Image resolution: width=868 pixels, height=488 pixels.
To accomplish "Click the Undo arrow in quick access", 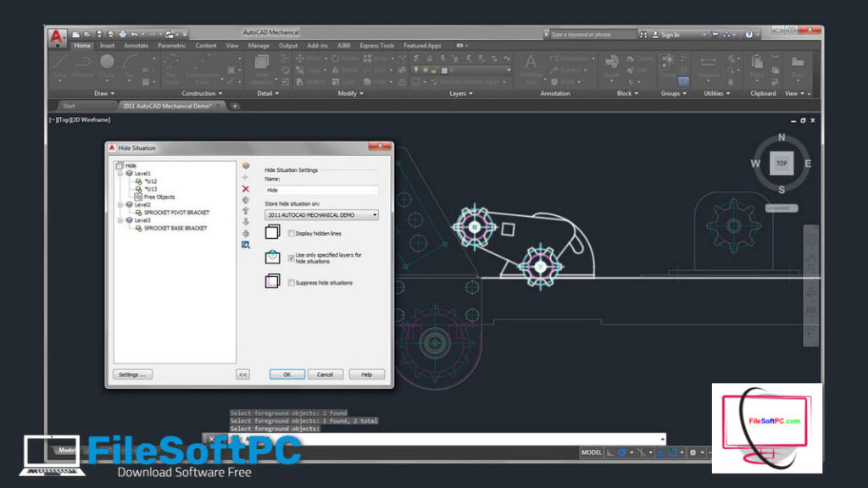I will pos(134,34).
